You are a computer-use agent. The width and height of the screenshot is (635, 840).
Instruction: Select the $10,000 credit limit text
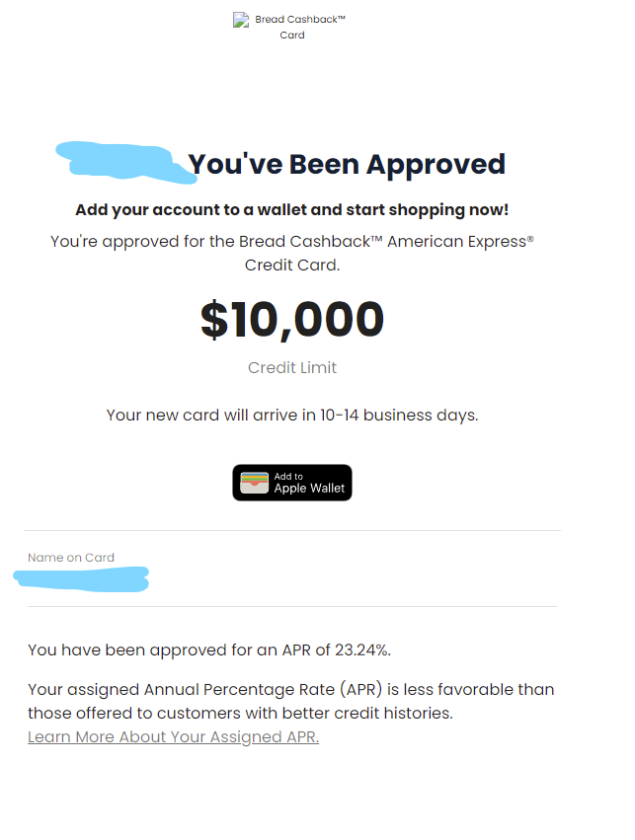[x=292, y=320]
